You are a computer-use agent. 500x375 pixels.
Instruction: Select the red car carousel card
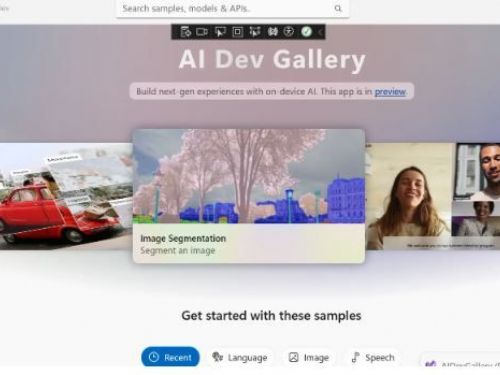pos(66,196)
